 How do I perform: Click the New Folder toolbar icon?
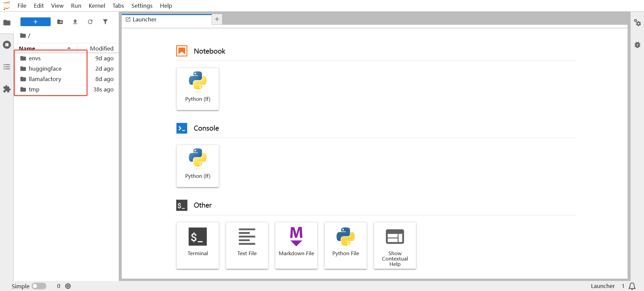(x=60, y=22)
